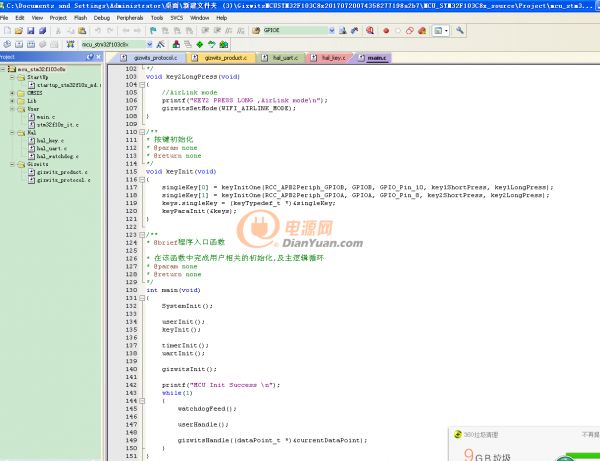This screenshot has height=461, width=600.
Task: Open Manage Project Items icon
Action: [176, 44]
